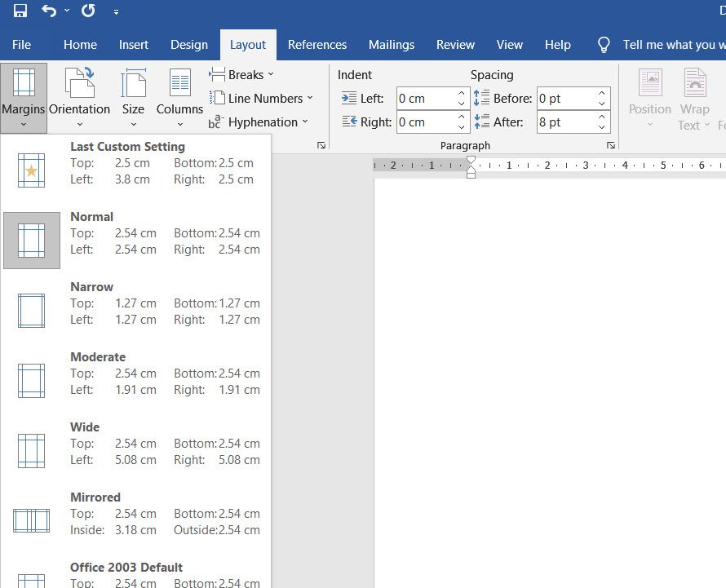Switch to the References tab

click(x=317, y=45)
